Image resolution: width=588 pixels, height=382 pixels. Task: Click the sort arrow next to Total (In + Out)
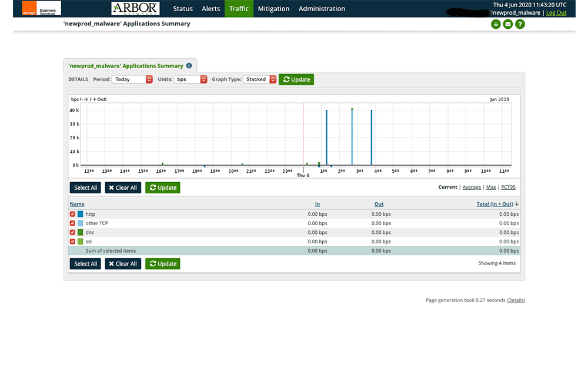coord(517,204)
